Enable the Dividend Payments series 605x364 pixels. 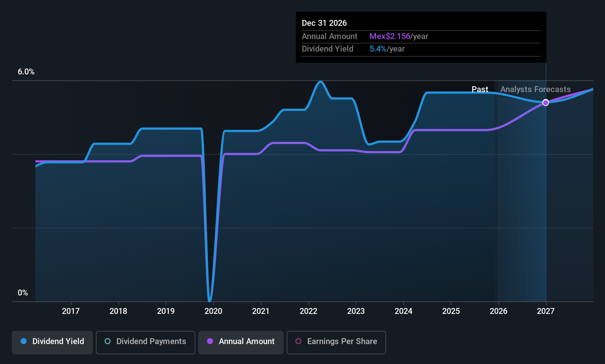[x=145, y=342]
